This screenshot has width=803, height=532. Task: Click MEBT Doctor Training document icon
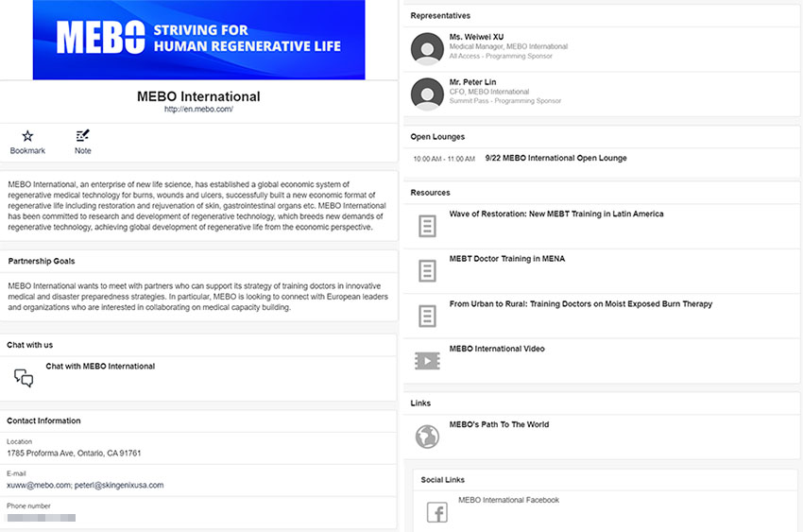click(x=427, y=271)
